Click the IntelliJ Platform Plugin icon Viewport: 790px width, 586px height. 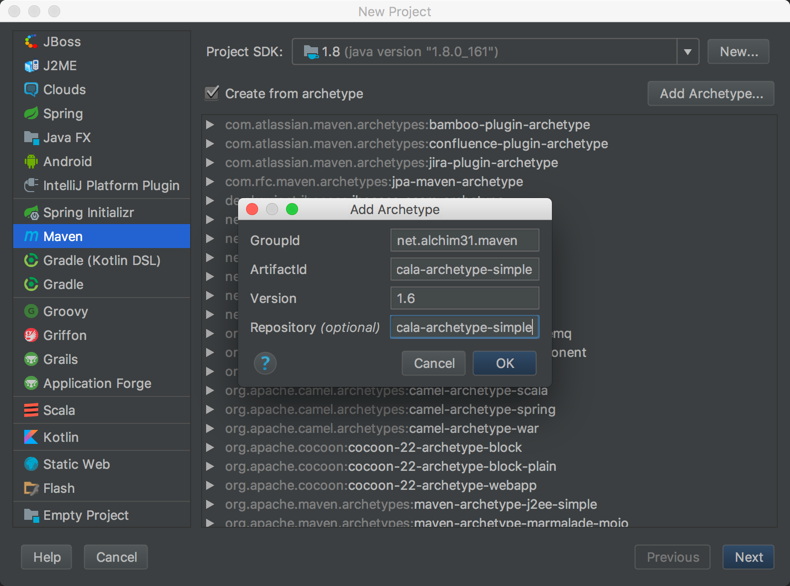pyautogui.click(x=31, y=185)
